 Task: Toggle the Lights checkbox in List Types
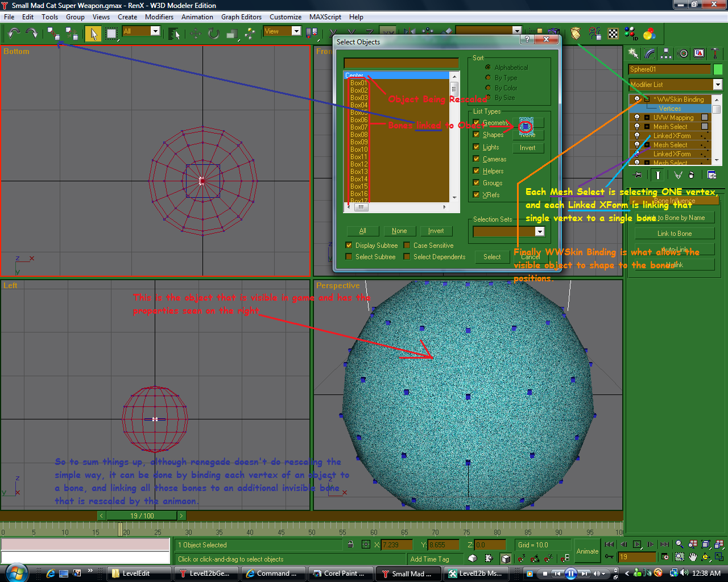[x=477, y=147]
